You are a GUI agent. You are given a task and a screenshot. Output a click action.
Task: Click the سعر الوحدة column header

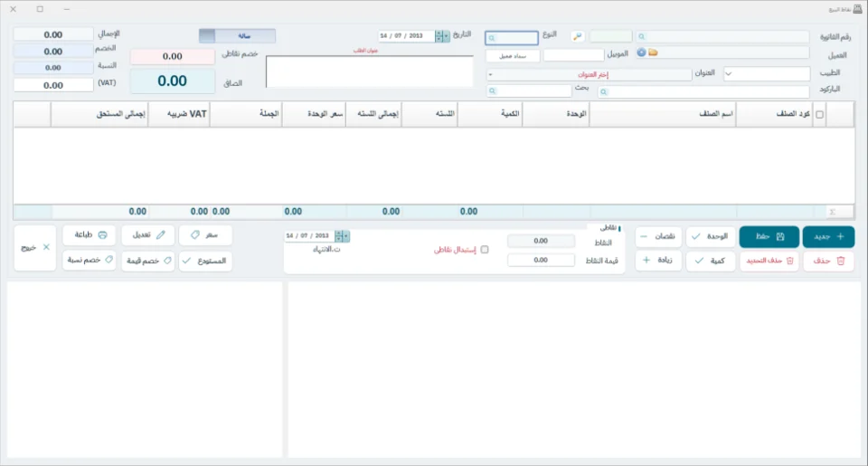pos(314,114)
